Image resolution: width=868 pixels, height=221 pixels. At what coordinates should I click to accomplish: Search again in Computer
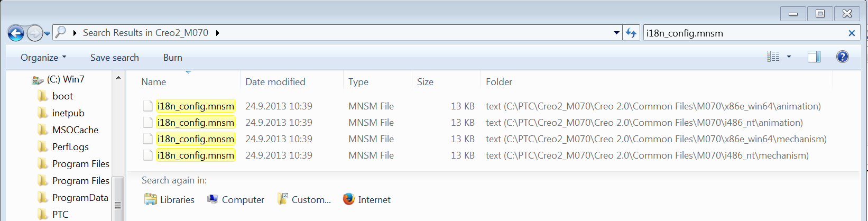coord(235,199)
